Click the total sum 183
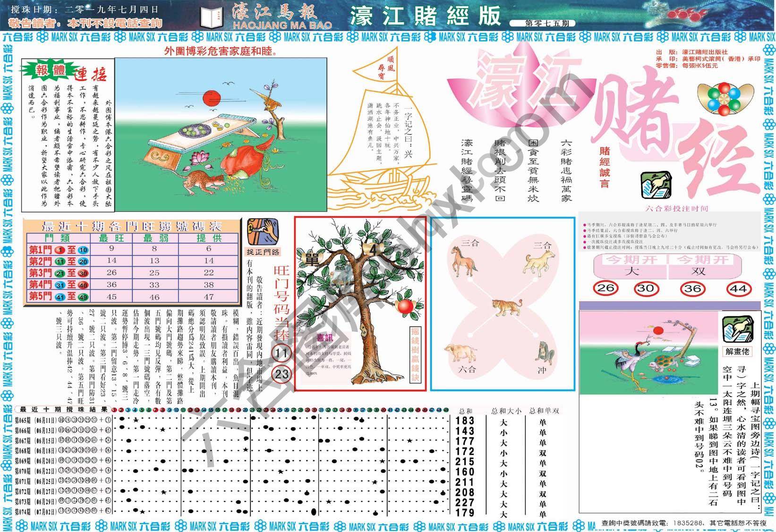 [465, 421]
